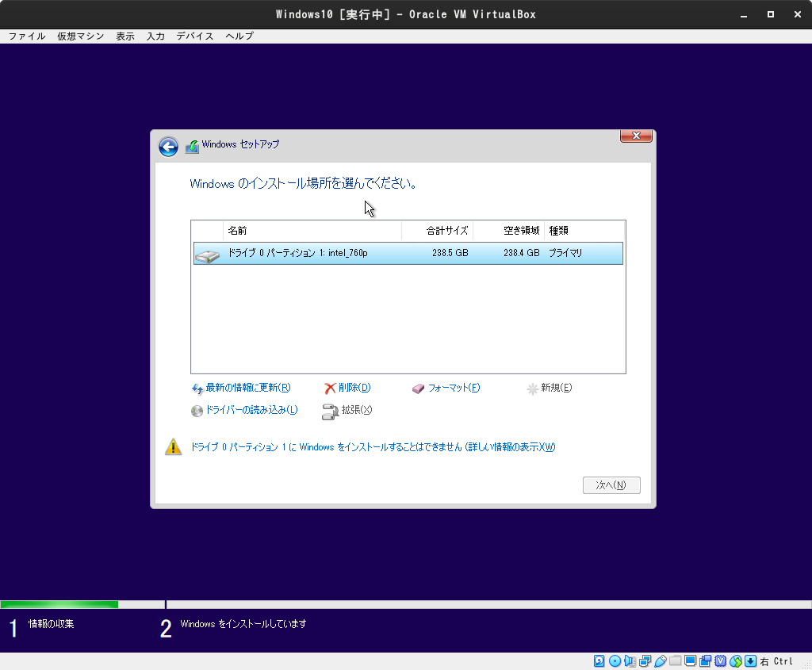Click the 新規(E) new partition option

pos(550,388)
